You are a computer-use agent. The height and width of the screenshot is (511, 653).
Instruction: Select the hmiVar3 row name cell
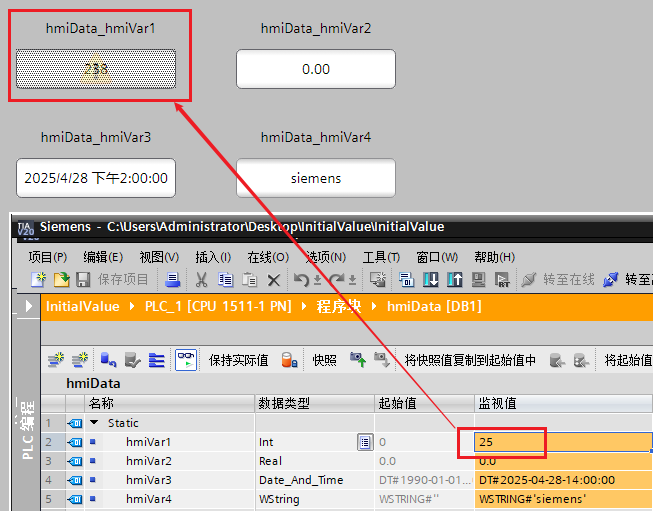click(x=148, y=480)
